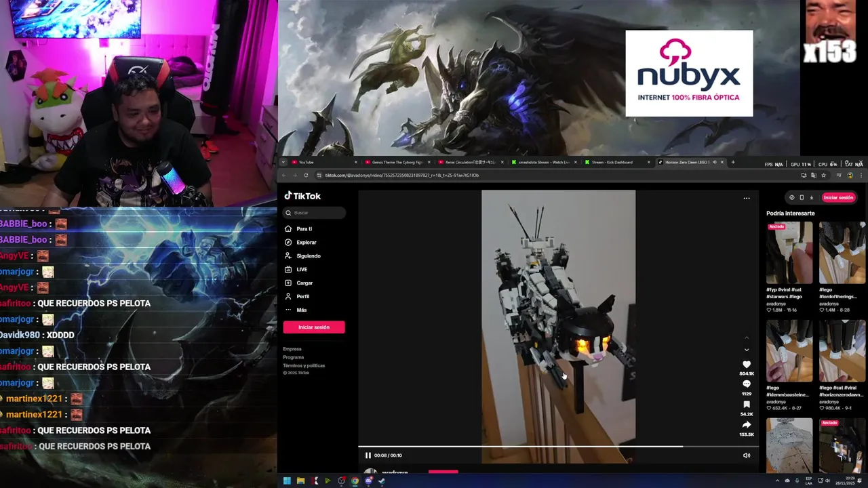The height and width of the screenshot is (488, 868).
Task: Open File Explorer from taskbar
Action: [x=300, y=481]
